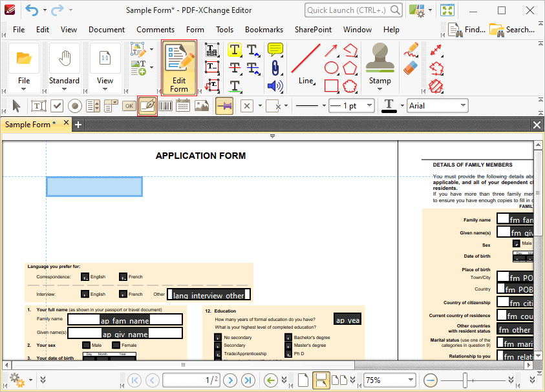Click the Search... button
Image resolution: width=545 pixels, height=392 pixels.
(x=512, y=30)
